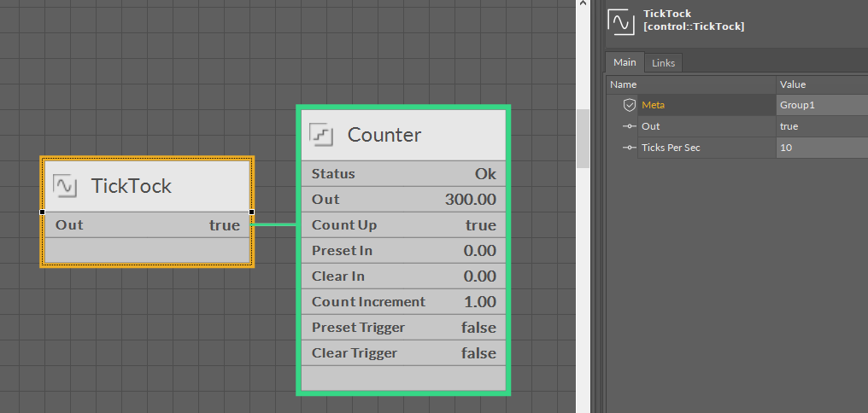
Task: Click the Value column header
Action: 821,84
